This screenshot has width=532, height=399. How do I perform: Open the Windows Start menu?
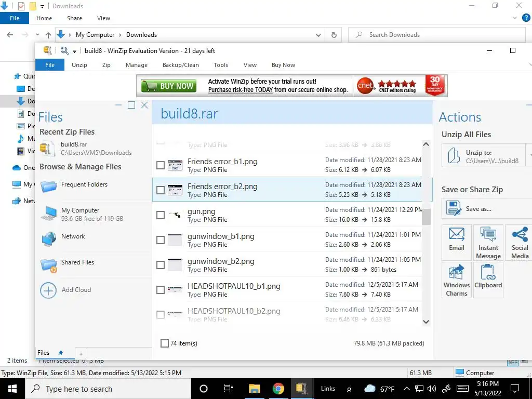pos(12,389)
